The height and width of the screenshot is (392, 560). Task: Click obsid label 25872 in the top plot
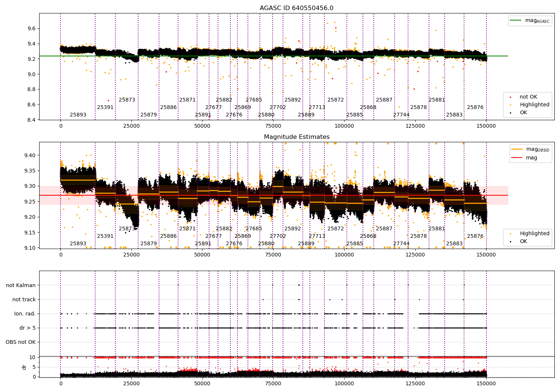(336, 100)
